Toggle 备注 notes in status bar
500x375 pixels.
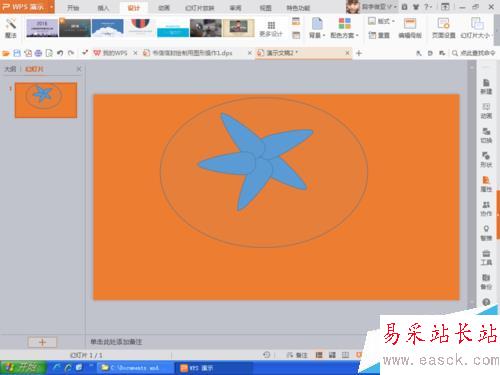click(297, 355)
